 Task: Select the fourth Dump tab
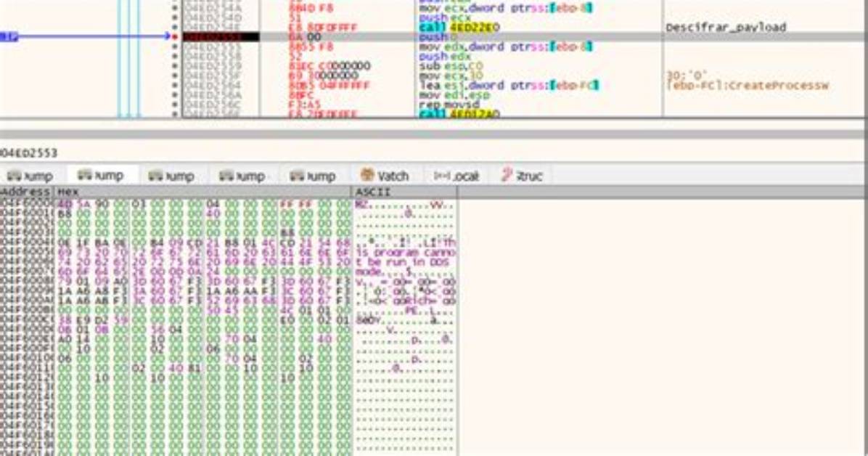(x=242, y=176)
